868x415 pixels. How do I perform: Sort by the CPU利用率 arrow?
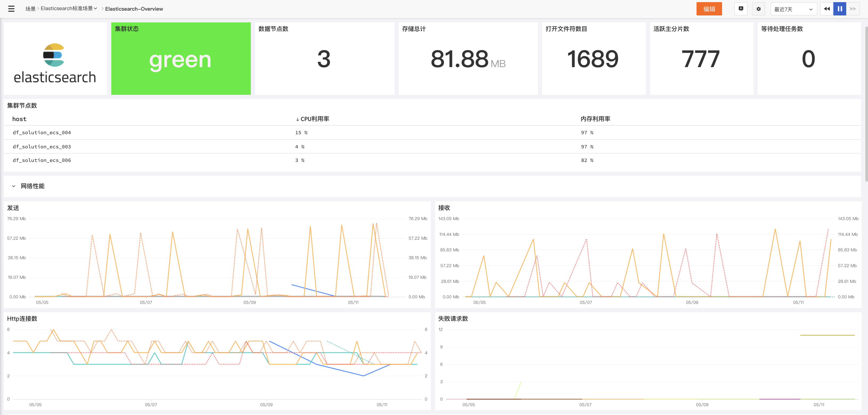(x=297, y=119)
